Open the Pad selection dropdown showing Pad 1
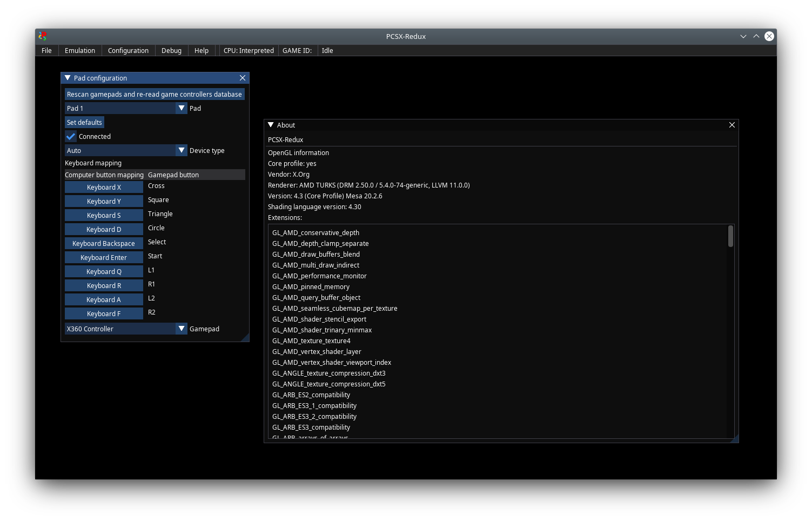The width and height of the screenshot is (812, 521). [181, 108]
